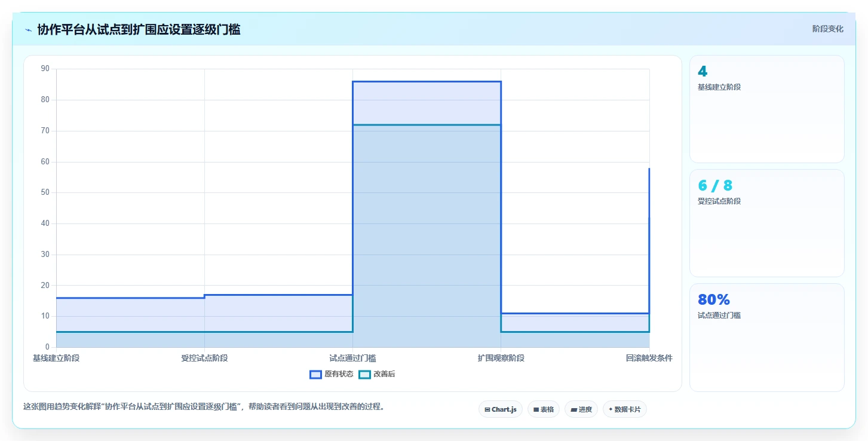This screenshot has height=441, width=868.
Task: Click the 6 / 8 value in the card
Action: click(x=714, y=185)
